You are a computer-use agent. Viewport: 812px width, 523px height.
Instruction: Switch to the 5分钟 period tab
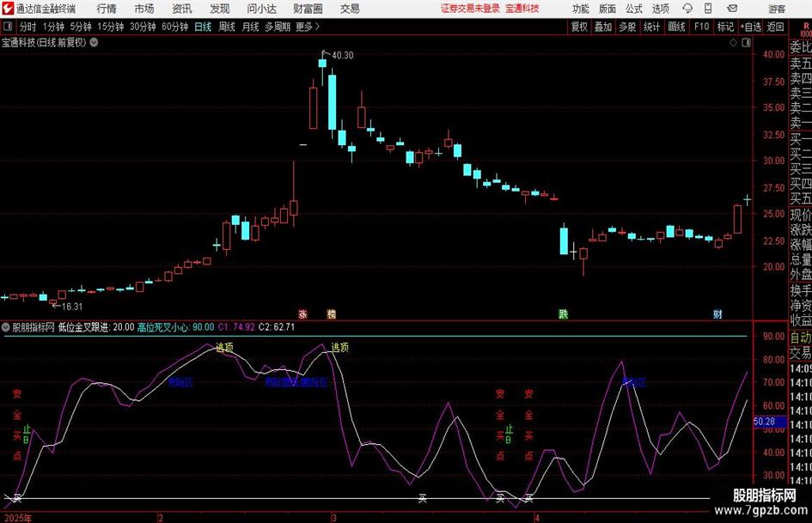coord(81,27)
